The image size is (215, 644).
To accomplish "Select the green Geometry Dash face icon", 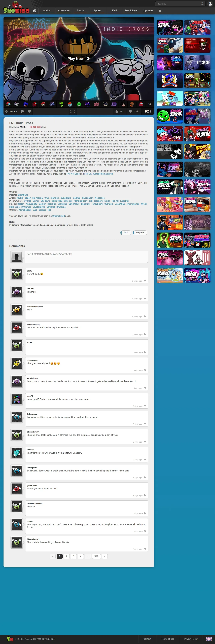I will (x=79, y=104).
